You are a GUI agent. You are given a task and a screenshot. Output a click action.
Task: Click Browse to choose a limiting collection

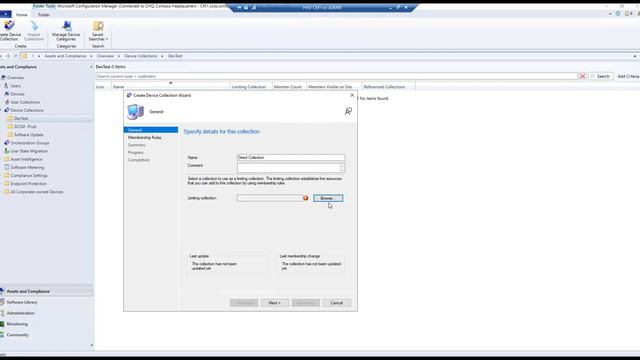(x=328, y=198)
